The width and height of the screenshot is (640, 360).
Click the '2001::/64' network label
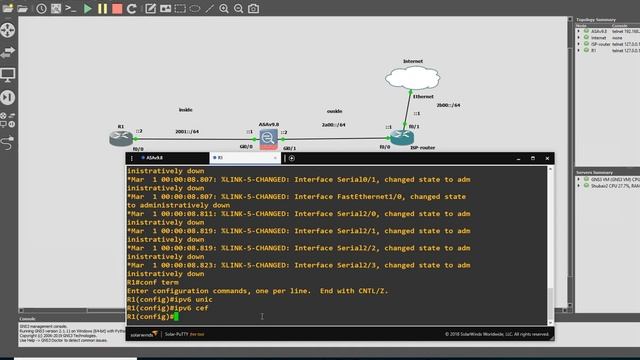187,131
